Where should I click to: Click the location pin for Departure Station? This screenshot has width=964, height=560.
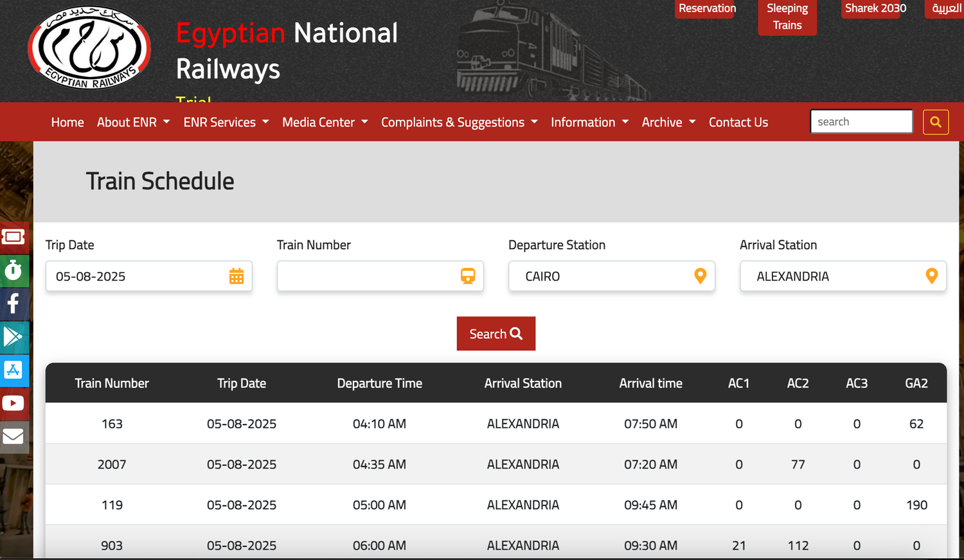pos(700,276)
